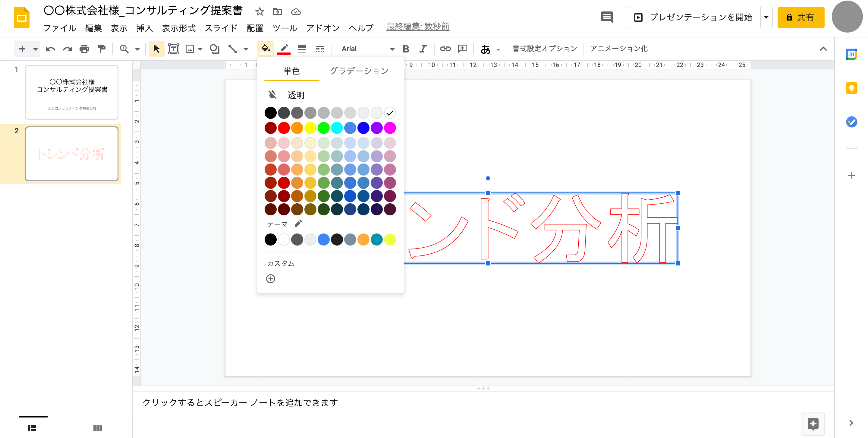This screenshot has width=868, height=438.
Task: Pick the bright red color swatch
Action: click(x=284, y=128)
